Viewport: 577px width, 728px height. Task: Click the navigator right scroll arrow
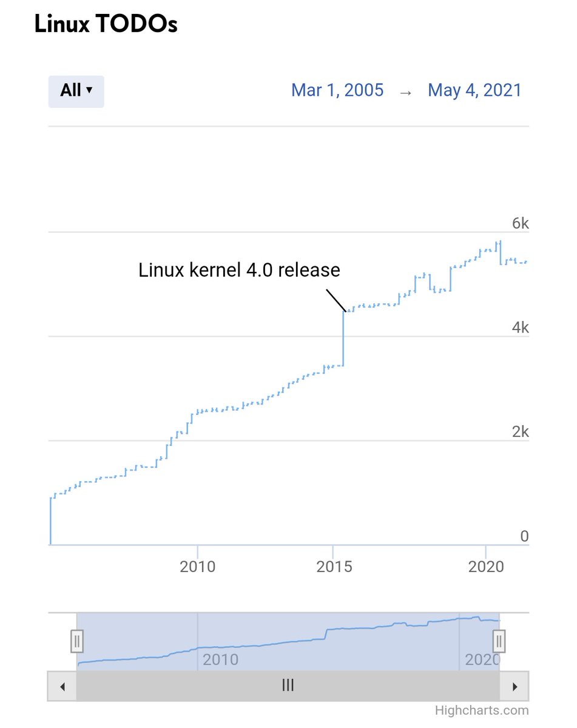point(515,687)
